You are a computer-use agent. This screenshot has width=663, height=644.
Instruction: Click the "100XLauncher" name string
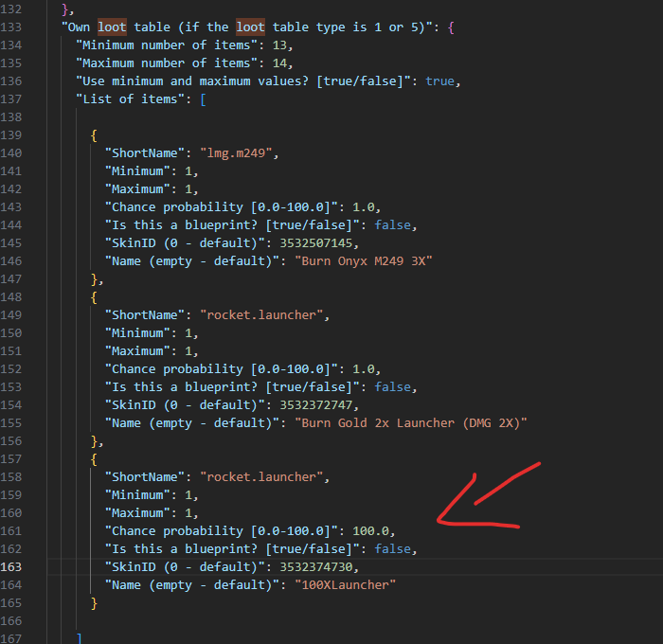pos(345,585)
